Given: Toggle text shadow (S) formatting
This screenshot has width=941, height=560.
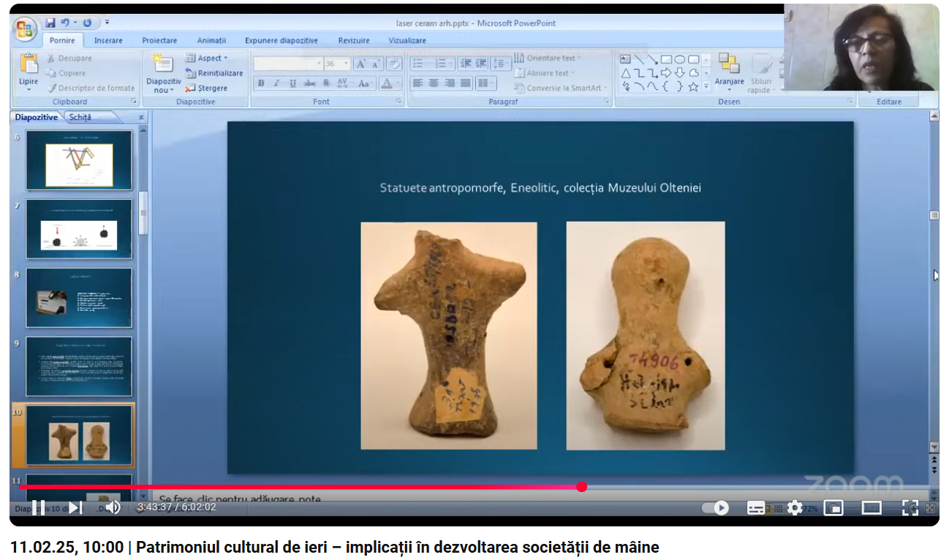Looking at the screenshot, I should (327, 83).
